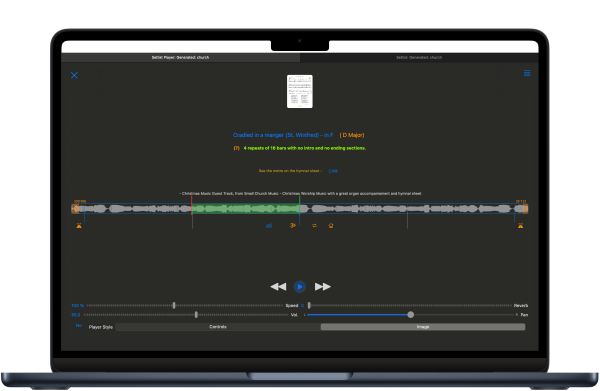Click the blue '100 %' speed value

[78, 305]
